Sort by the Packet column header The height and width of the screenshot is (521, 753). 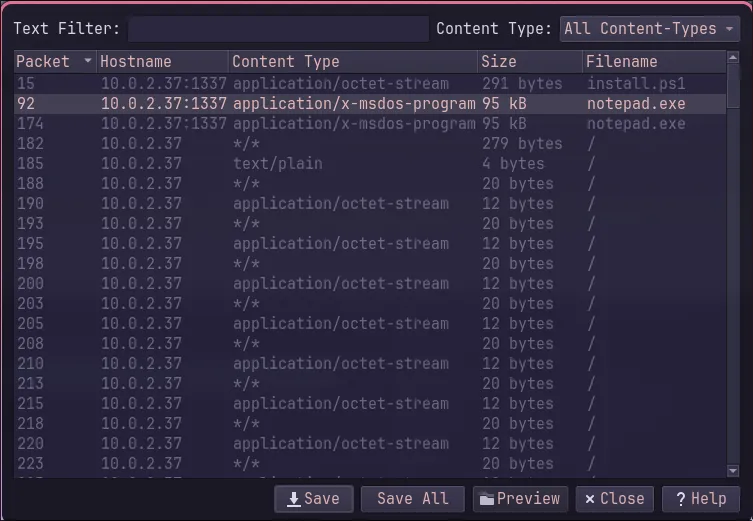pos(55,61)
